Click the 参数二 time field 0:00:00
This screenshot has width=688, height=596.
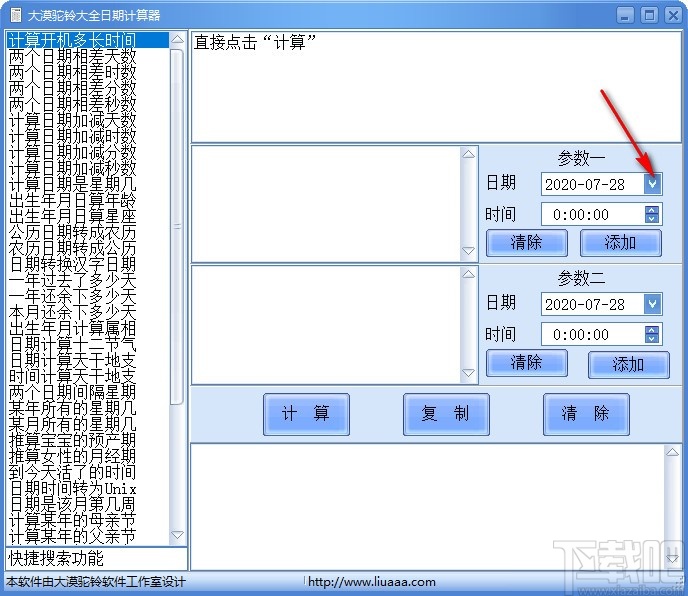pyautogui.click(x=593, y=334)
